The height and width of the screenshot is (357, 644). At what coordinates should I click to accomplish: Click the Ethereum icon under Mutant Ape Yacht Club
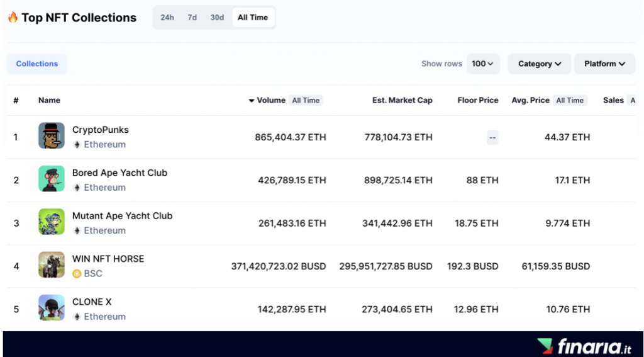[x=77, y=230]
